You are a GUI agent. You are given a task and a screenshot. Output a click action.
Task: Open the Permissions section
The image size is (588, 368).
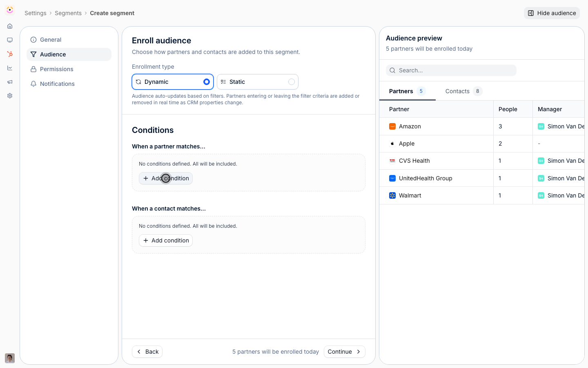point(69,69)
